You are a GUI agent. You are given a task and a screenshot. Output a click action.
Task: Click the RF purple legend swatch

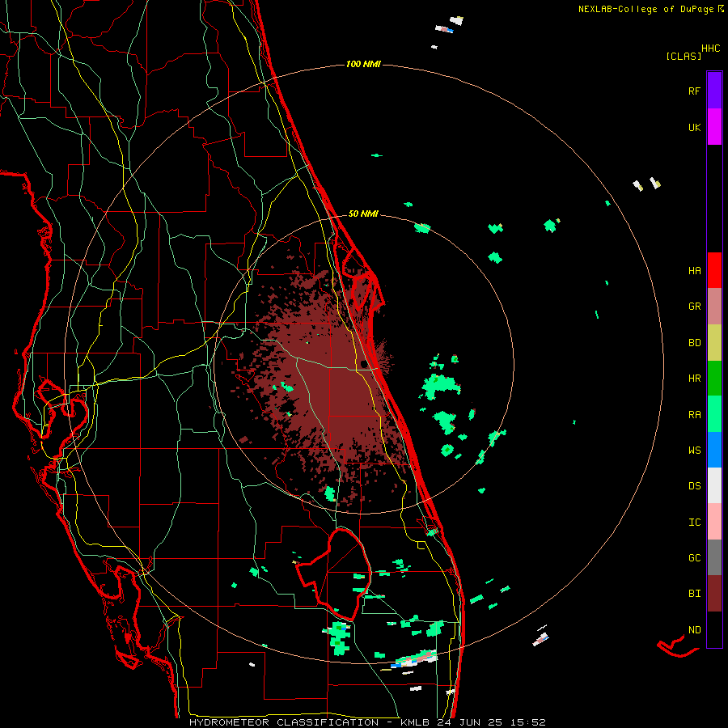714,90
